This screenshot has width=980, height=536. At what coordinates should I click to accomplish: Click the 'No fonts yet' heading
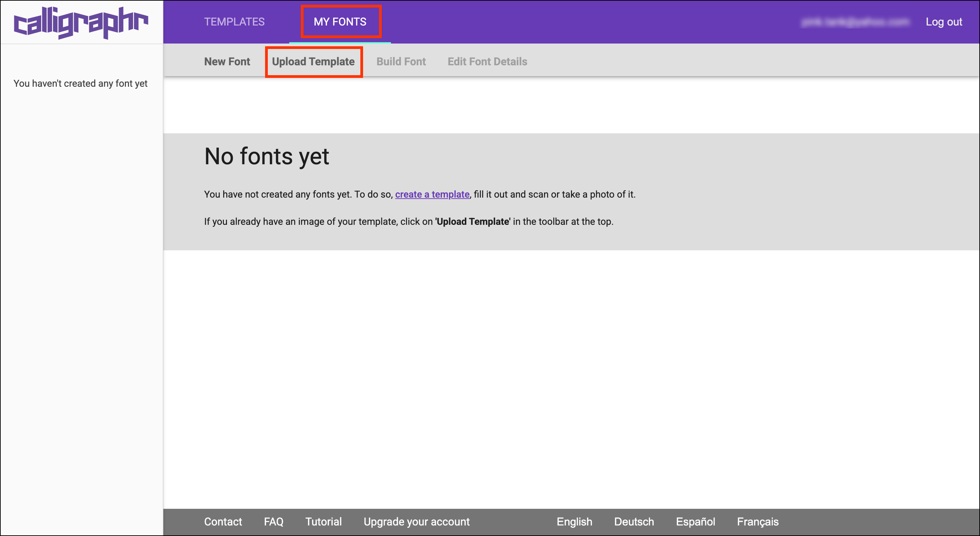[266, 156]
